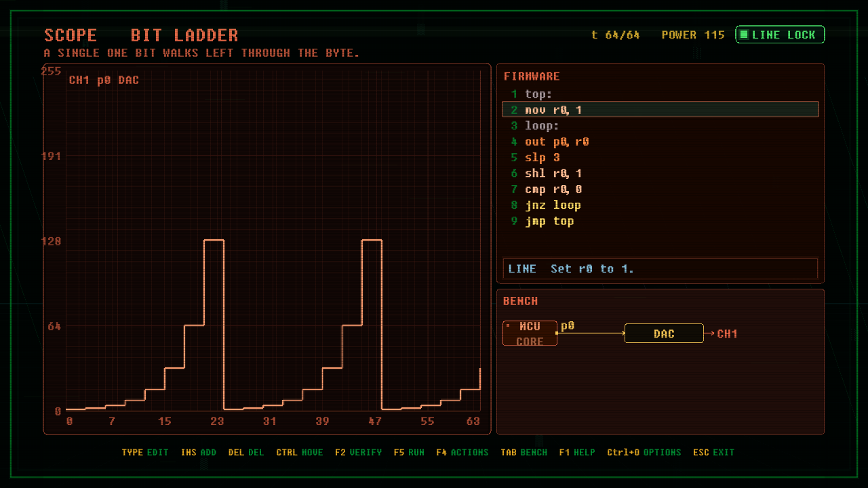Click the INS ADD shortcut

point(199,452)
